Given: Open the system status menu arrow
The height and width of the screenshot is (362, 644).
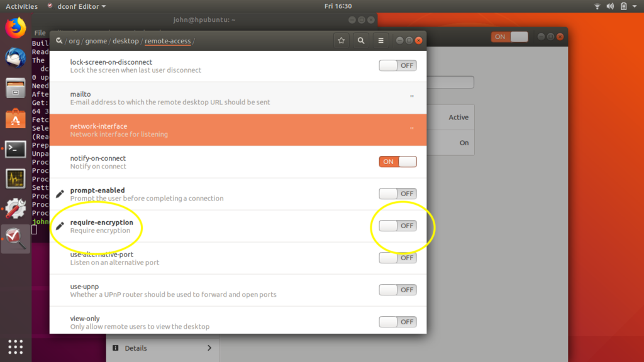Looking at the screenshot, I should (x=635, y=6).
